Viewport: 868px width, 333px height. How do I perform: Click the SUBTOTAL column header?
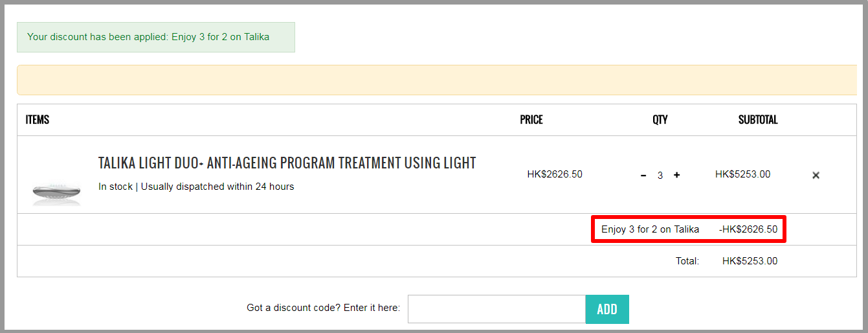[758, 120]
